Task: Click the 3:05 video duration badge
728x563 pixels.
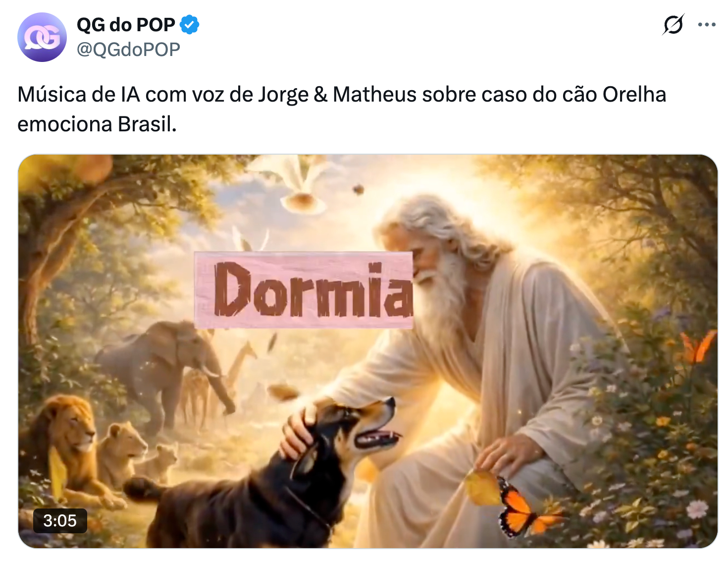Action: click(x=60, y=521)
